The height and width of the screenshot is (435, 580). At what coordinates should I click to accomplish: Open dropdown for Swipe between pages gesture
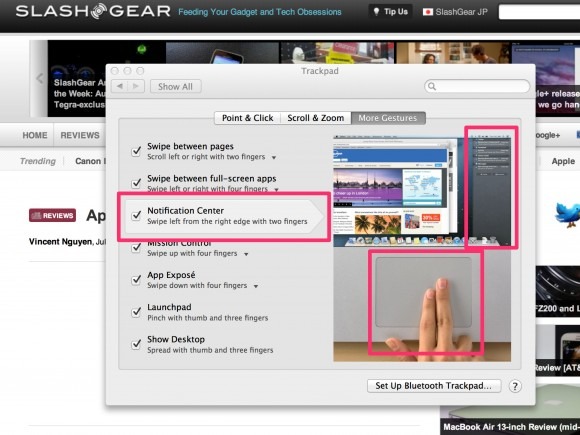(x=274, y=158)
